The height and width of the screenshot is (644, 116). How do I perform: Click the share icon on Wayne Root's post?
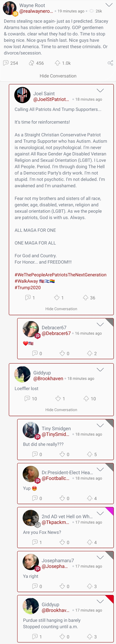coord(110,63)
